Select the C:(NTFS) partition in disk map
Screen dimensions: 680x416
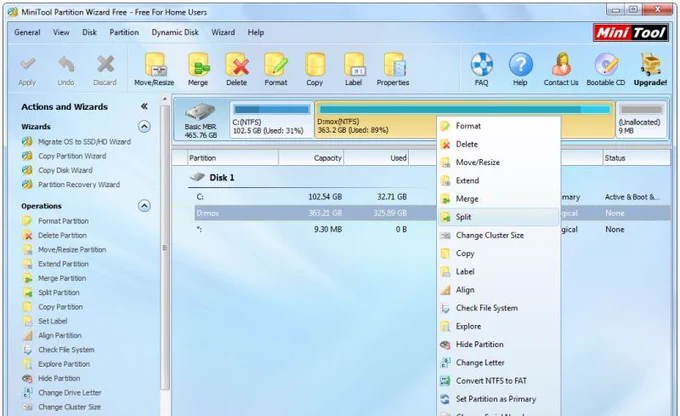coord(271,120)
